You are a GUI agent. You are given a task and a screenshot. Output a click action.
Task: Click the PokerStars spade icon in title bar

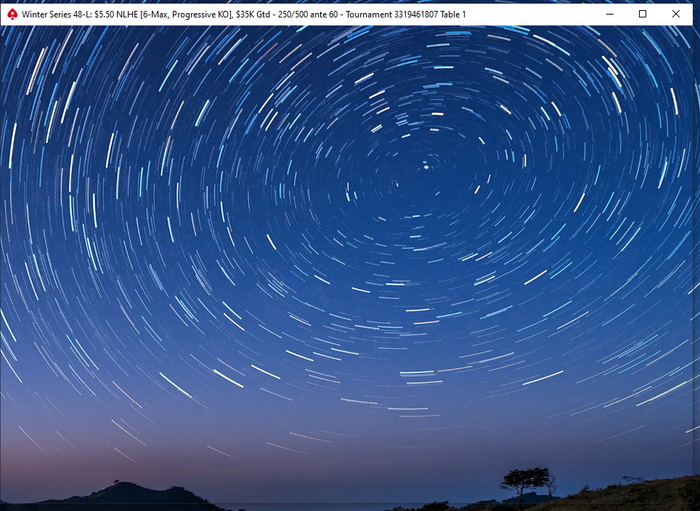pyautogui.click(x=12, y=14)
